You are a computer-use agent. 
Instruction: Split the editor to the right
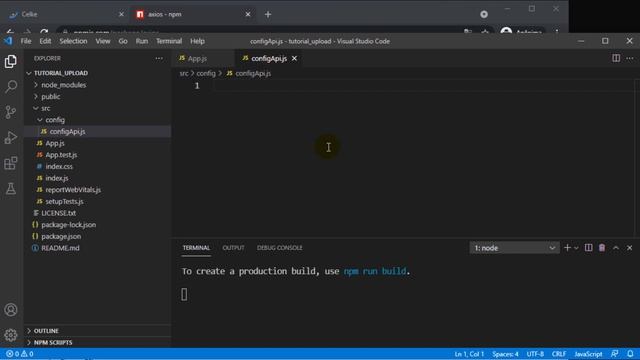click(x=616, y=58)
